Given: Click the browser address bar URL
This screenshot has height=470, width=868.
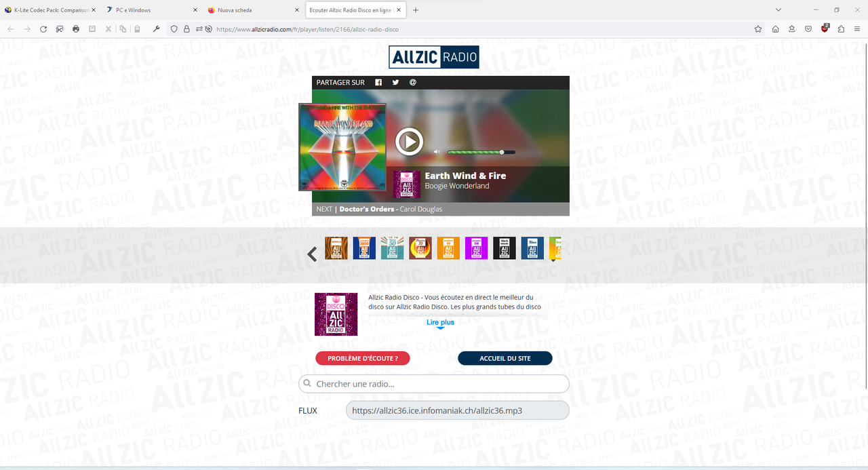Looking at the screenshot, I should click(x=307, y=29).
